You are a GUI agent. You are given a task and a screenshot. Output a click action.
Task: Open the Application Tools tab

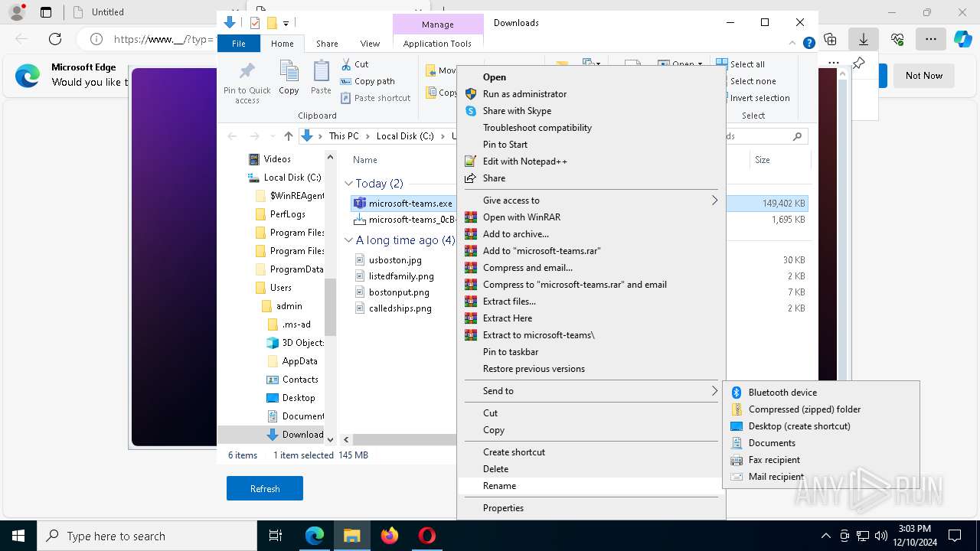click(x=437, y=44)
